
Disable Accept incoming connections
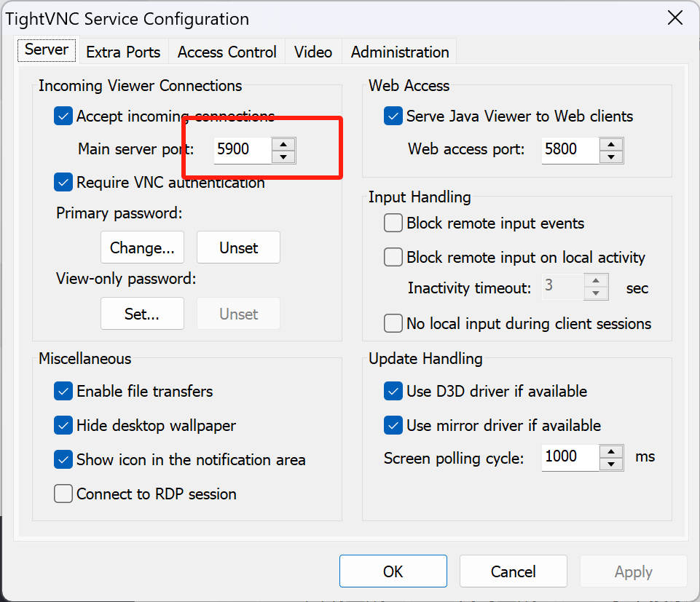click(63, 116)
